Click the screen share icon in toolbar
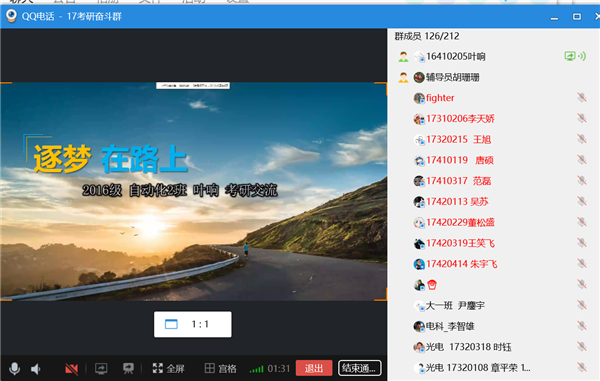600x381 pixels. [101, 368]
